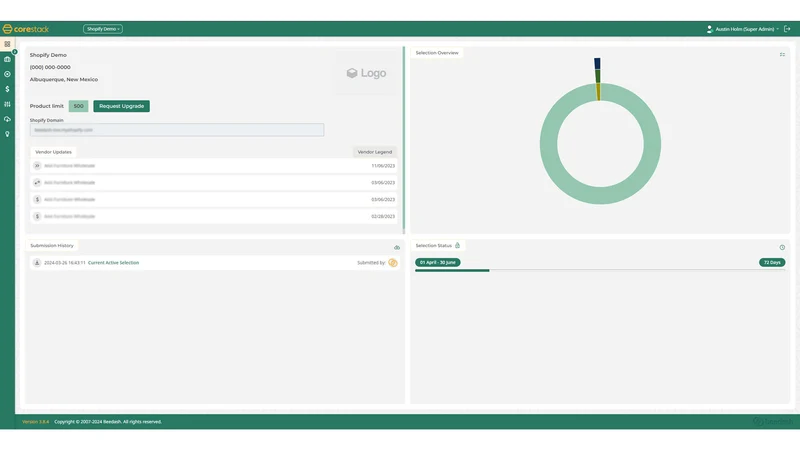Click the swap icon in the second vendor update row
The height and width of the screenshot is (450, 800).
click(37, 183)
